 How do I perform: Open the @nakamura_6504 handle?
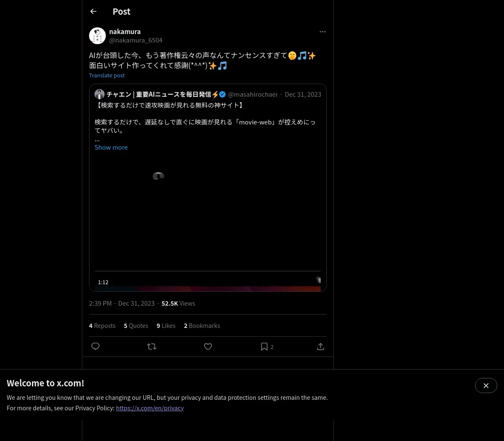pos(136,40)
